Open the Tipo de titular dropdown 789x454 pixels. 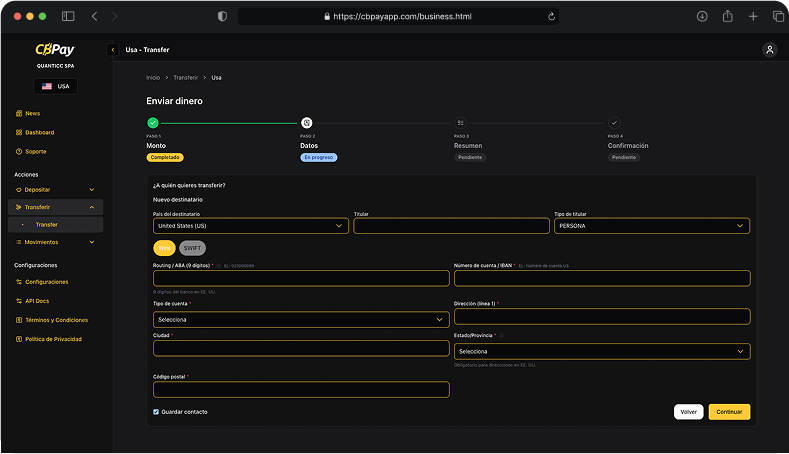coord(651,226)
